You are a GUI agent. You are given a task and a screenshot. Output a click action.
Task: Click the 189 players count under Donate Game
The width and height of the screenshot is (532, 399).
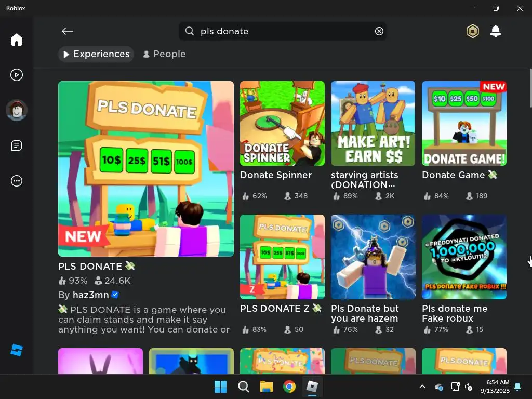point(477,196)
